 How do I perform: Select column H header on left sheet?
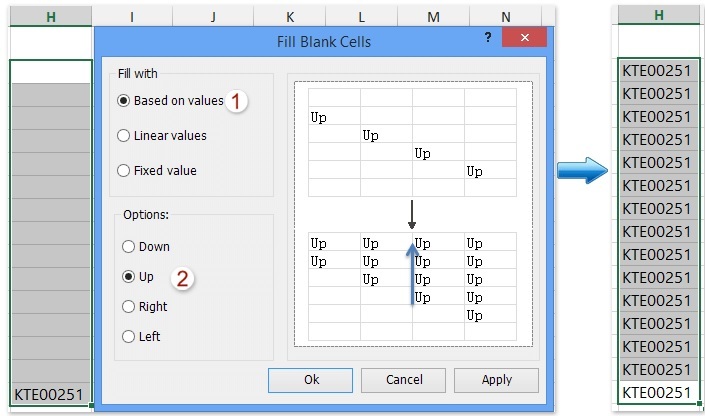[x=50, y=15]
